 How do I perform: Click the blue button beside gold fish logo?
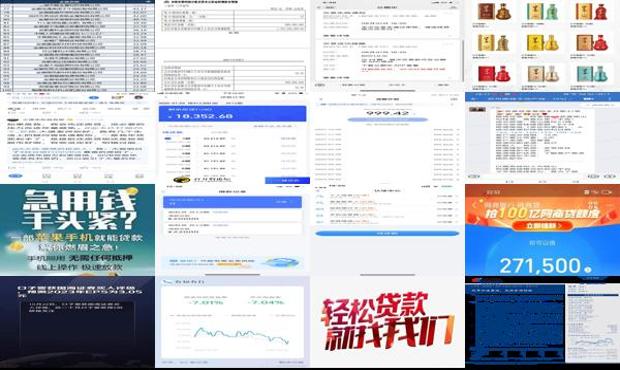pos(287,180)
